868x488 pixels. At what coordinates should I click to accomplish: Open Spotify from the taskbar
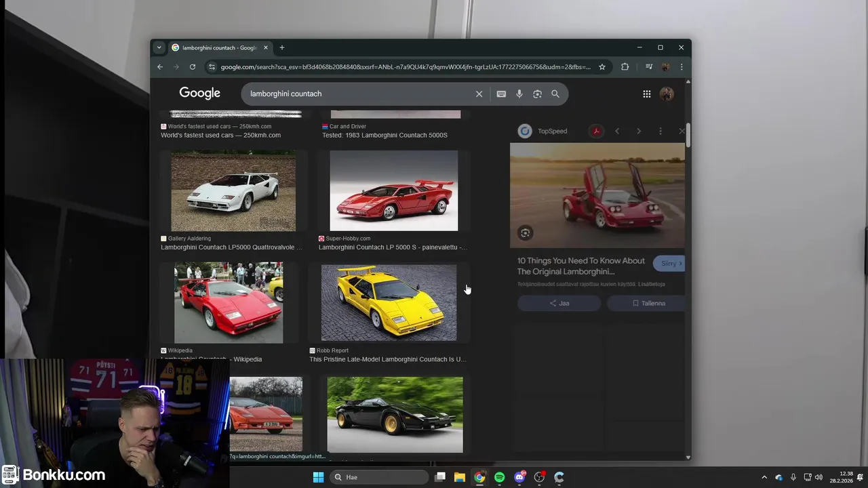click(500, 477)
